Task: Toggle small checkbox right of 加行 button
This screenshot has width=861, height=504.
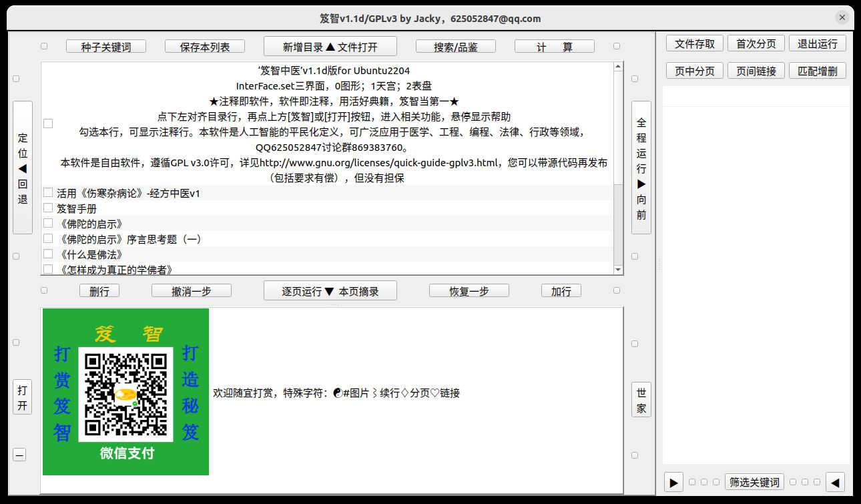Action: (x=617, y=290)
